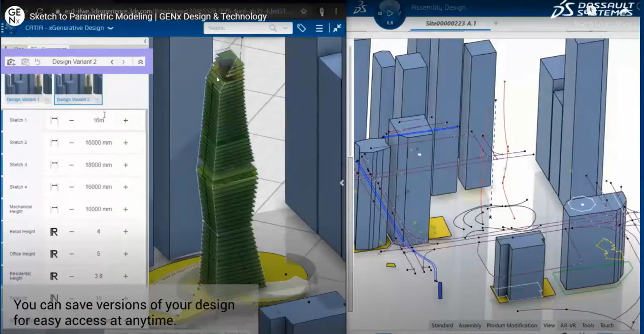Click the V.R mode button on the compass
644x334 pixels.
[389, 23]
